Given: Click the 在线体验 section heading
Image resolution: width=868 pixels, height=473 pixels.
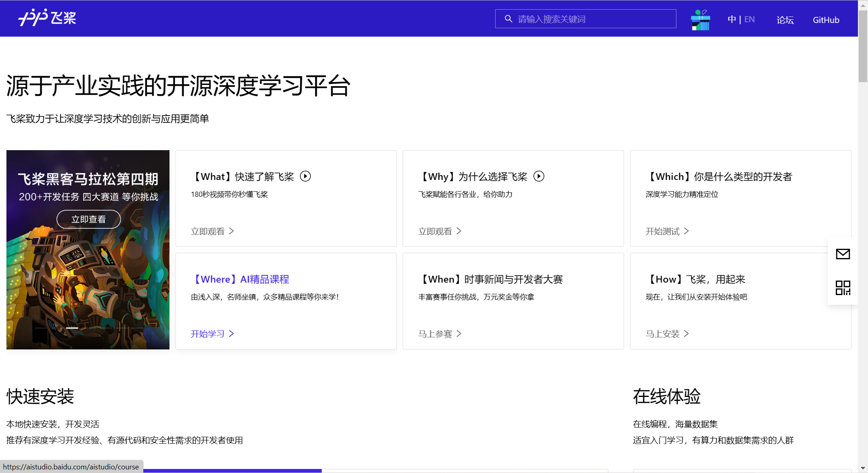Looking at the screenshot, I should (667, 397).
